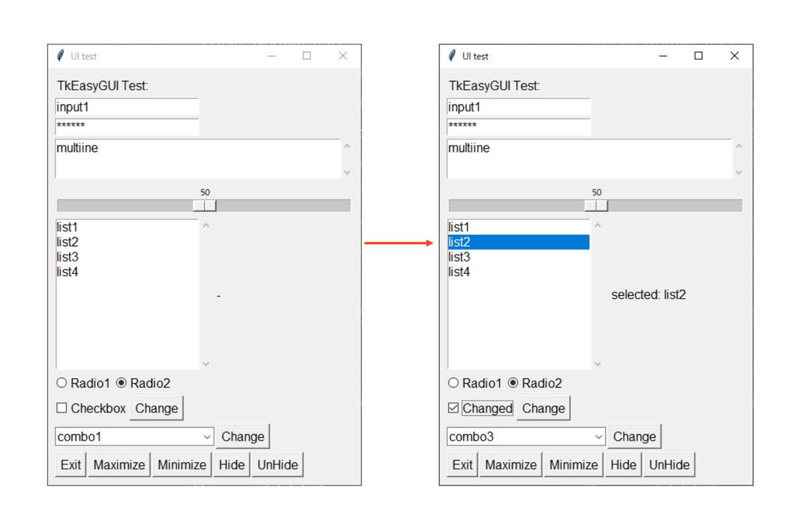This screenshot has width=794, height=532.
Task: Click Change button beside Changed checkbox
Action: [543, 408]
